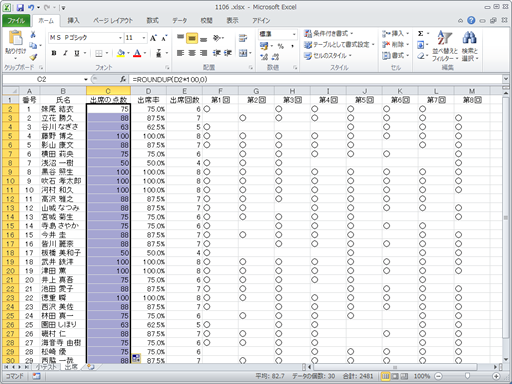Click the yellow fill color swatch
Image resolution: width=512 pixels, height=384 pixels.
pyautogui.click(x=121, y=53)
